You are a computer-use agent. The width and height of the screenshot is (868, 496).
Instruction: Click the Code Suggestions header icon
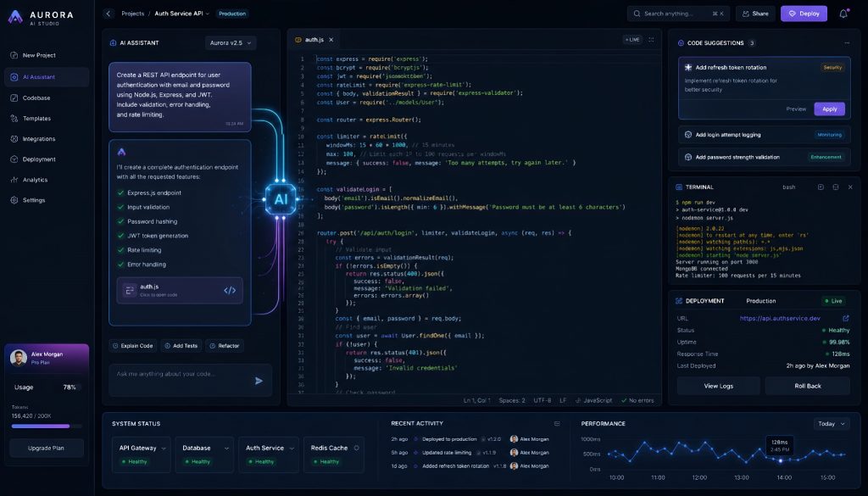pos(681,43)
